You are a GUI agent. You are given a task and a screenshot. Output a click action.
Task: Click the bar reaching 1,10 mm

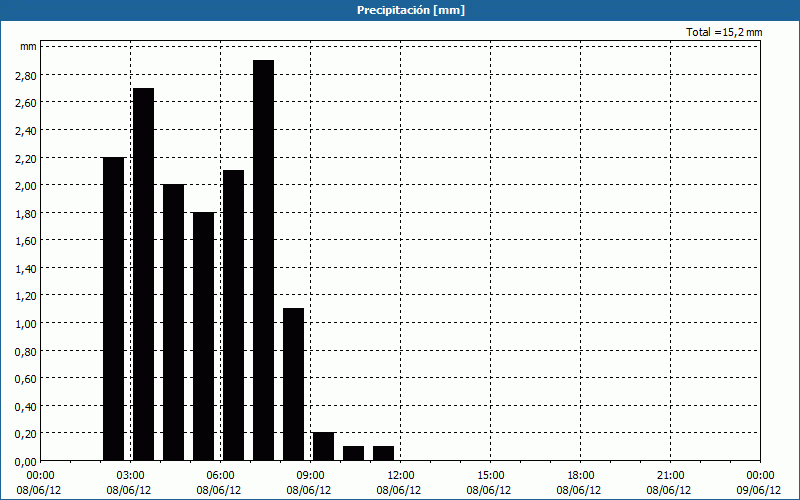coord(293,384)
